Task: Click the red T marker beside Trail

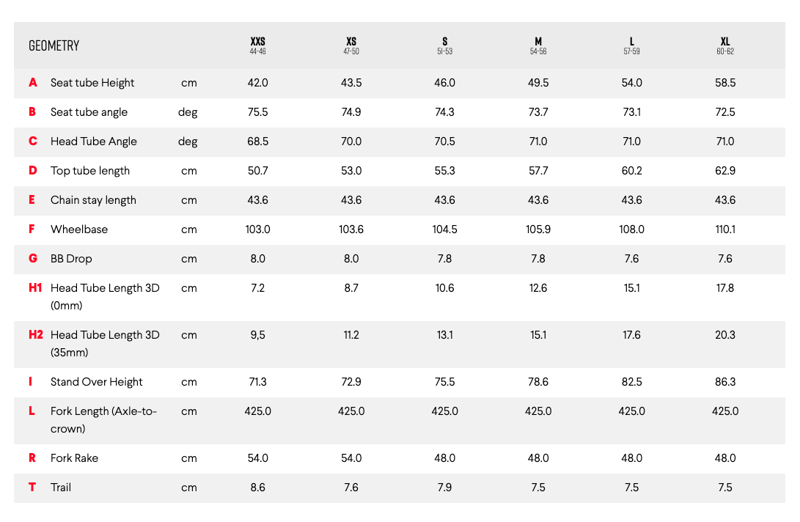Action: pos(33,487)
